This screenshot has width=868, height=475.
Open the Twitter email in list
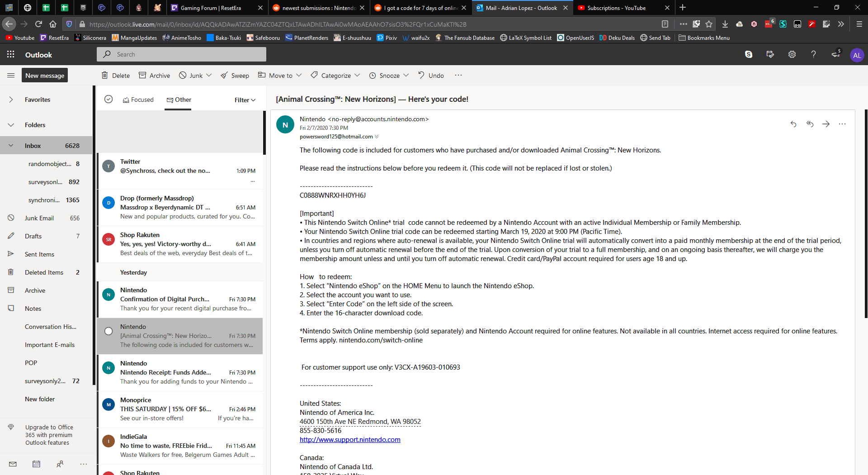point(181,171)
